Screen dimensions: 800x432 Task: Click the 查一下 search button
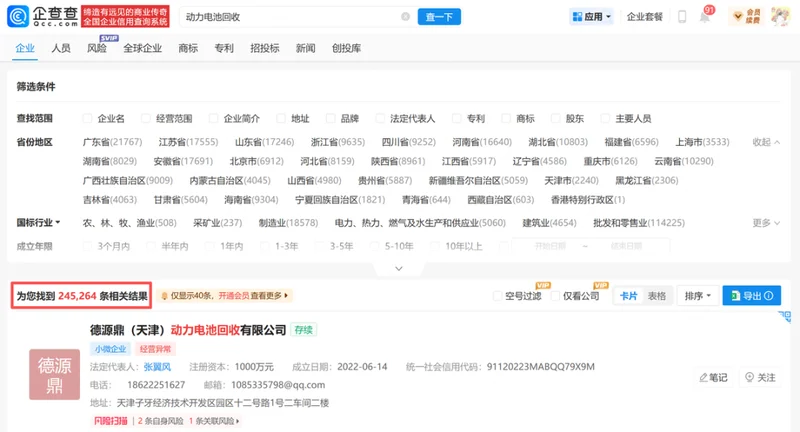[439, 17]
